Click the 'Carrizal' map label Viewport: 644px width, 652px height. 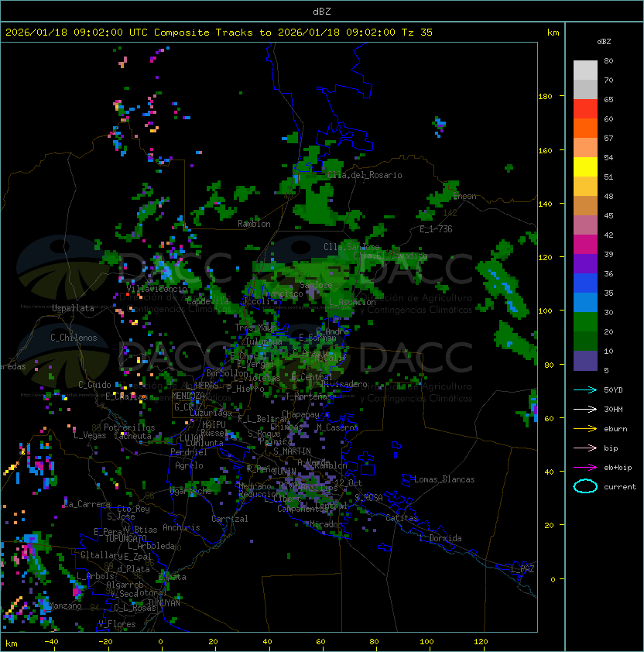click(229, 519)
